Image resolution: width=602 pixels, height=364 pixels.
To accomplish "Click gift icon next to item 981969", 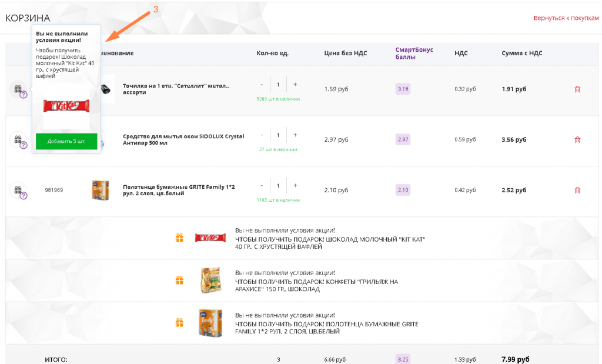I will click(18, 191).
